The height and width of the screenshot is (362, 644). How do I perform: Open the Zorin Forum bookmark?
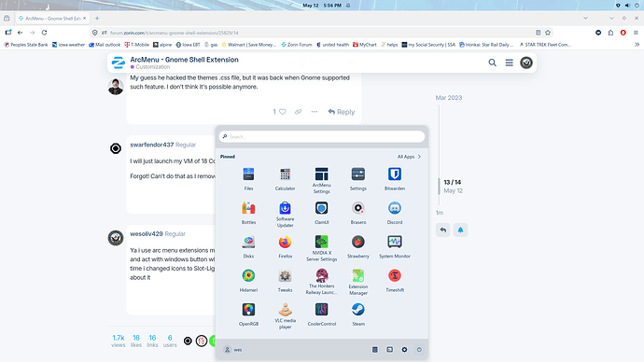click(297, 45)
